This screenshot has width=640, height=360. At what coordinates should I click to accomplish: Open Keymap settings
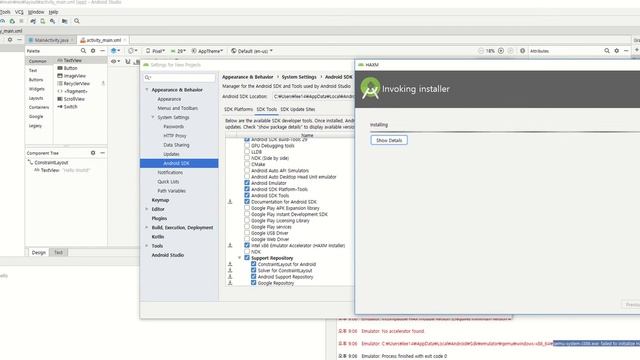tap(160, 200)
